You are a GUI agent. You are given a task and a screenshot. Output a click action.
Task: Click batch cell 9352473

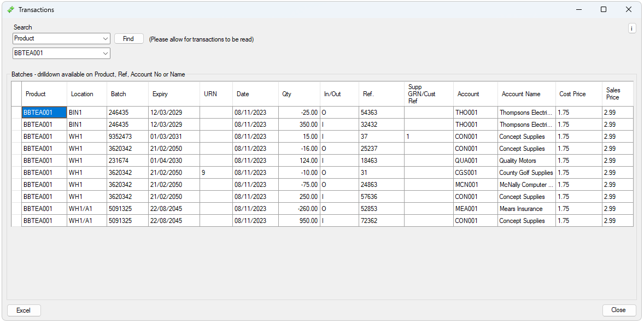click(120, 137)
